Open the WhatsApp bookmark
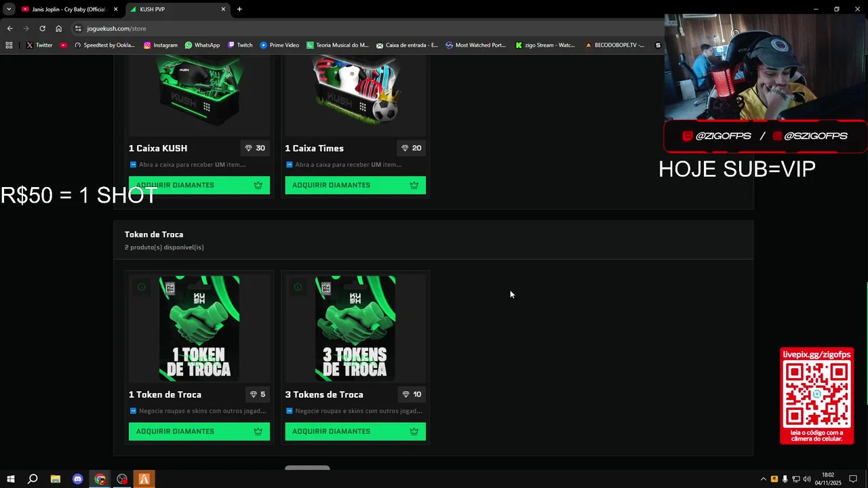 tap(202, 45)
